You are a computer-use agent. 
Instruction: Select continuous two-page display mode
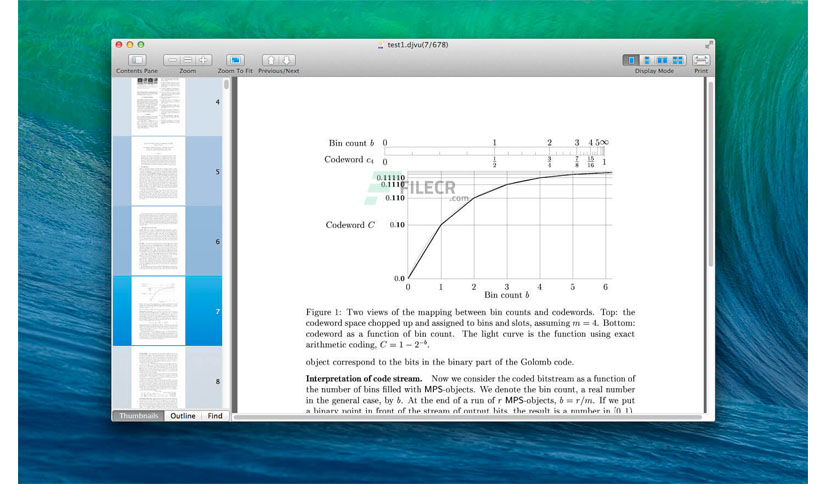(x=677, y=60)
